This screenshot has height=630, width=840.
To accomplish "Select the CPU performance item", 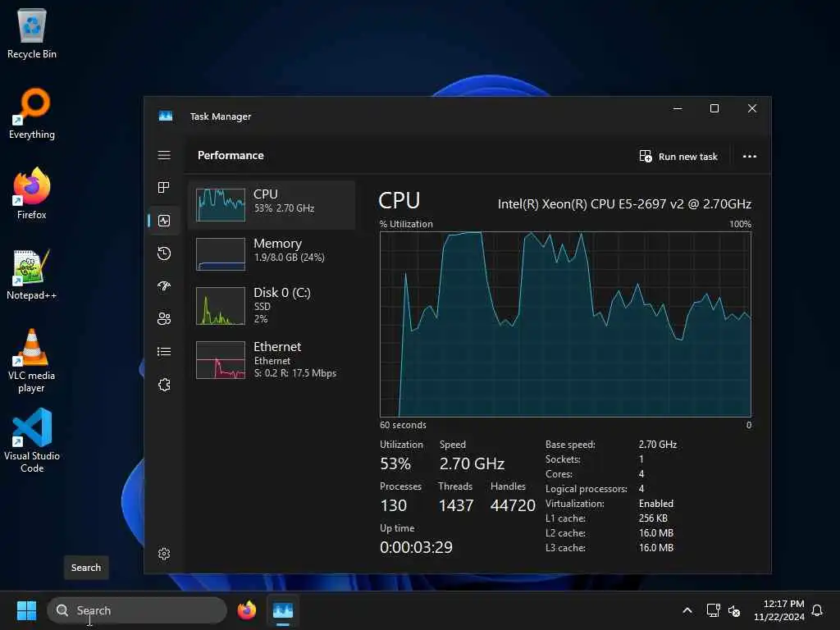I will (271, 205).
